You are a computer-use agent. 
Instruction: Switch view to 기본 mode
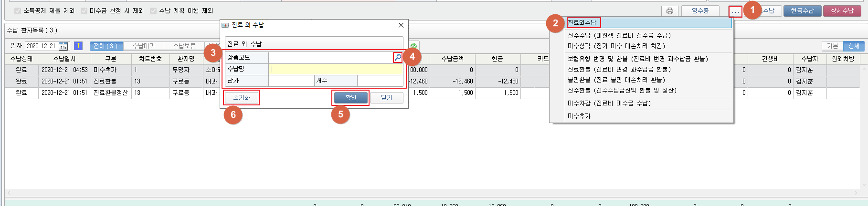tap(832, 46)
